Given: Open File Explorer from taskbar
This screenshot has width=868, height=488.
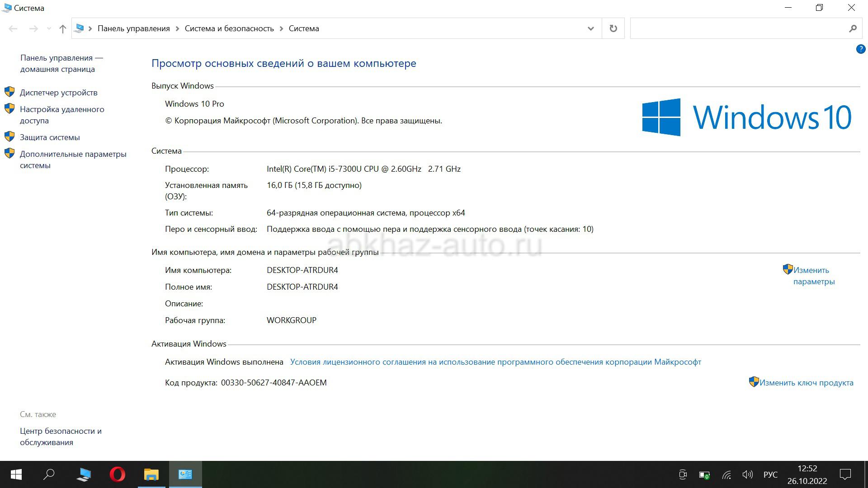Looking at the screenshot, I should click(x=151, y=474).
